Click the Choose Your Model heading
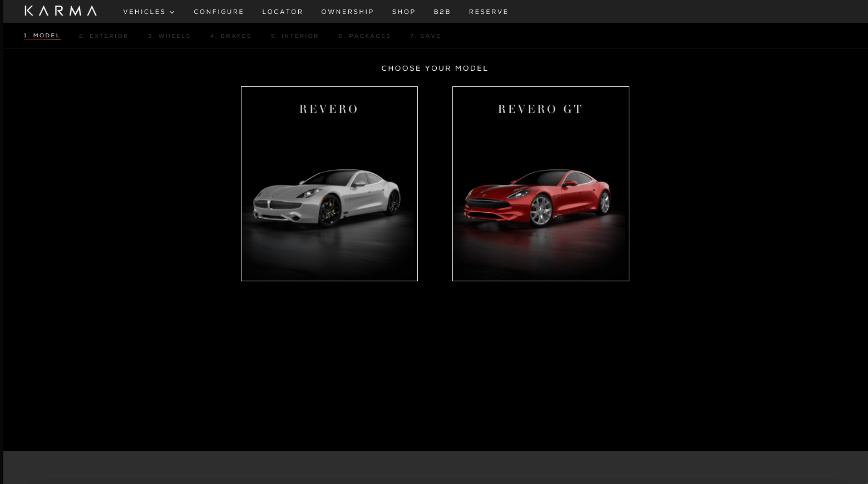 click(435, 69)
